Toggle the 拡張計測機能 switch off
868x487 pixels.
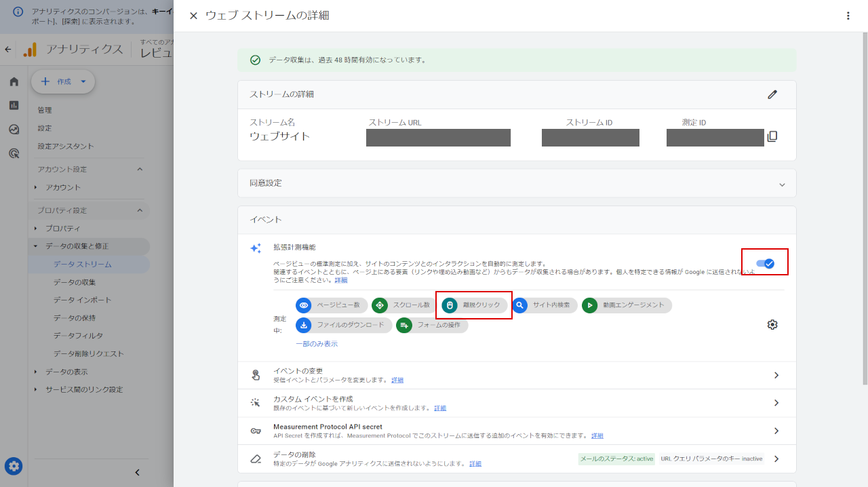pos(765,263)
